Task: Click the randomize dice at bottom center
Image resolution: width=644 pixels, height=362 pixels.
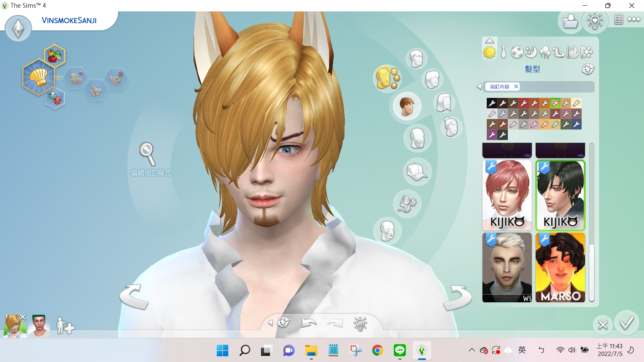Action: (284, 322)
